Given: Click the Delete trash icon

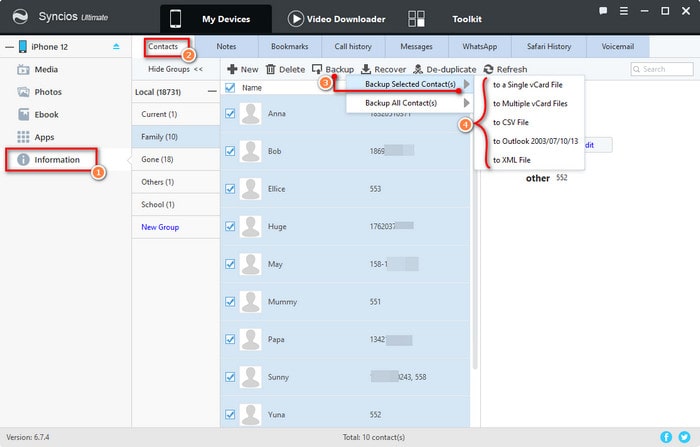Looking at the screenshot, I should click(271, 69).
